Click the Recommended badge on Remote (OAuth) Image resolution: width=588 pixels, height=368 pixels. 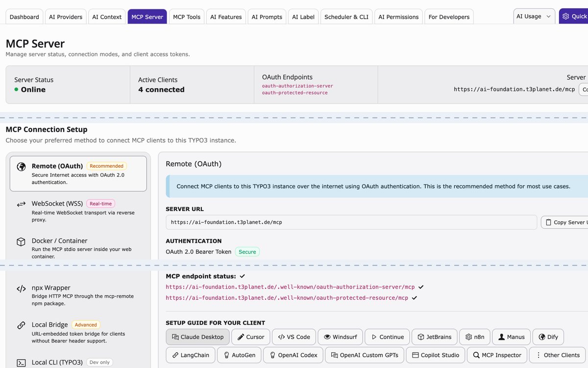(107, 166)
